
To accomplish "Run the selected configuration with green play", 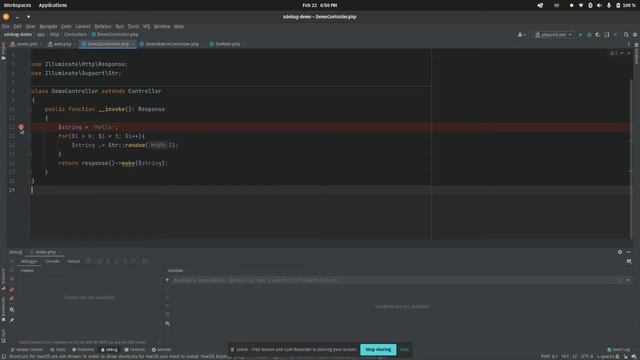I will coord(580,35).
